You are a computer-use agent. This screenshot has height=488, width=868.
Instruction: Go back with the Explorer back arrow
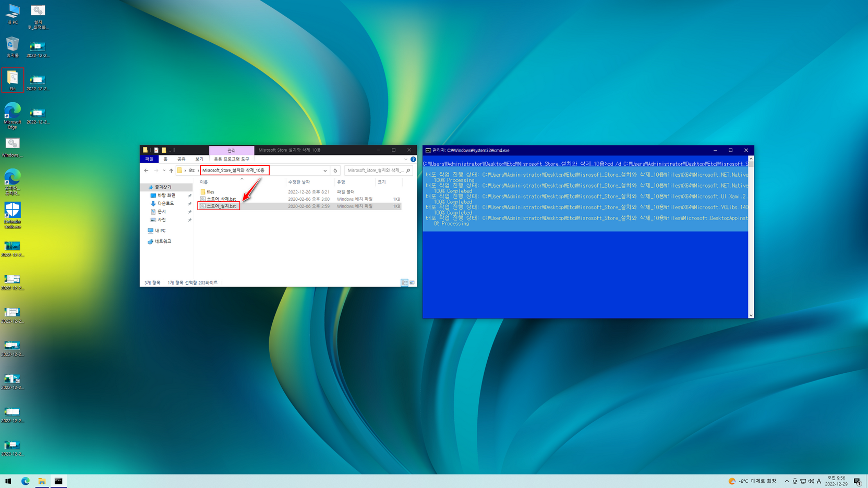point(147,170)
